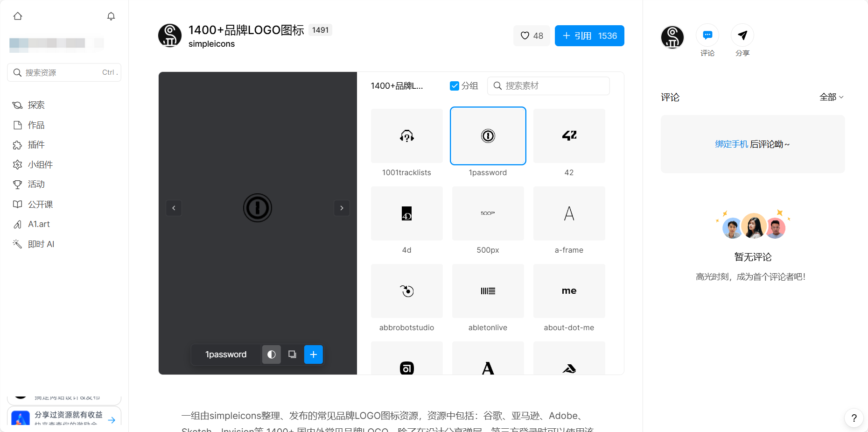Select the about-dot-me logo tile
Viewport: 868px width, 432px height.
click(569, 291)
